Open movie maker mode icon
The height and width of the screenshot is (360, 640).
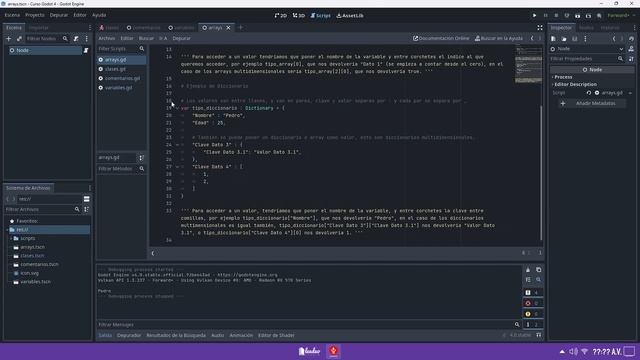pos(599,16)
